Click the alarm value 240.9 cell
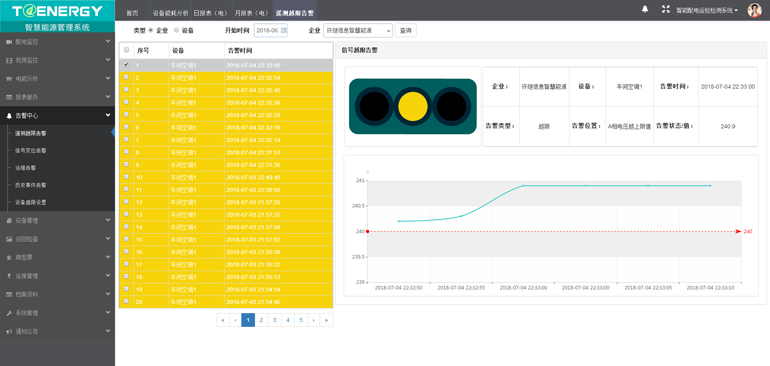This screenshot has height=366, width=770. (x=728, y=126)
